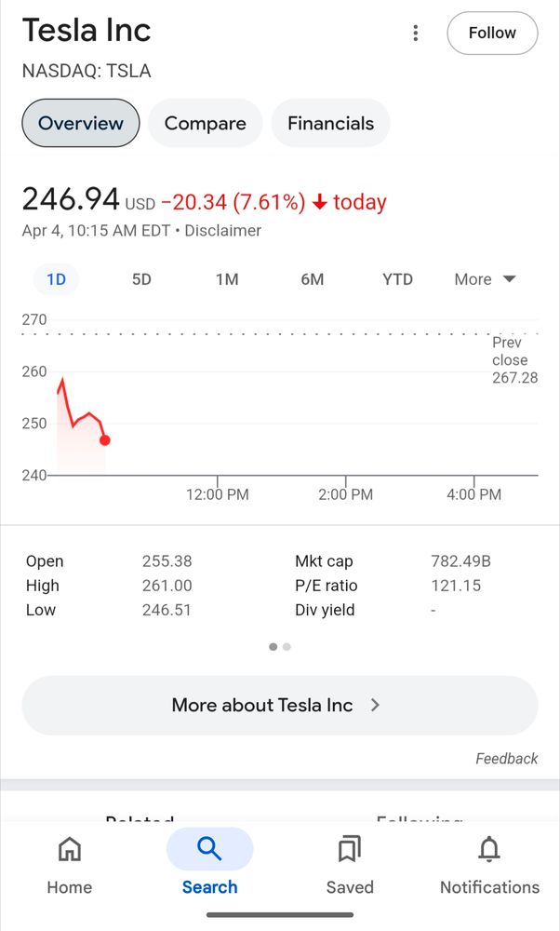Click the red down arrow beside today

(x=319, y=202)
